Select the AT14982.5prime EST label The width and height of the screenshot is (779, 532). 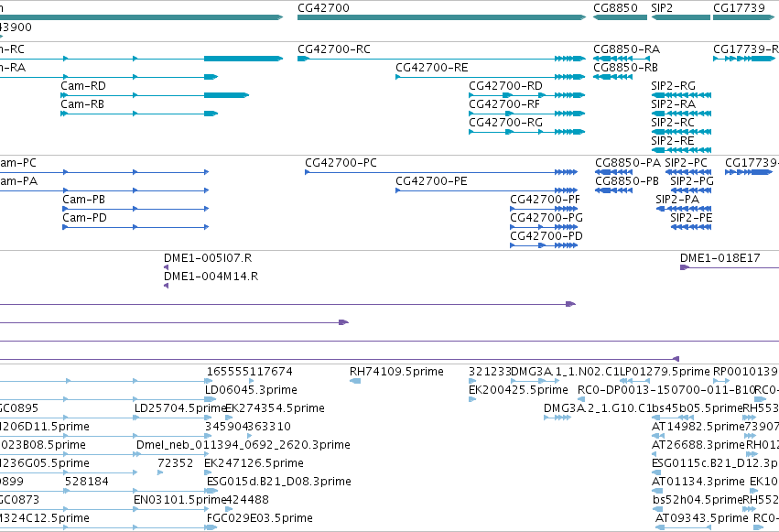coord(698,428)
